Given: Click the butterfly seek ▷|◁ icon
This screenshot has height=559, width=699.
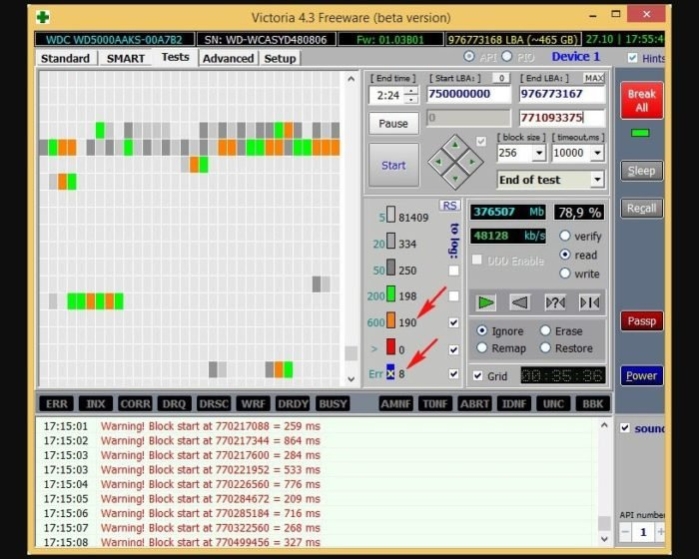Looking at the screenshot, I should pyautogui.click(x=589, y=303).
